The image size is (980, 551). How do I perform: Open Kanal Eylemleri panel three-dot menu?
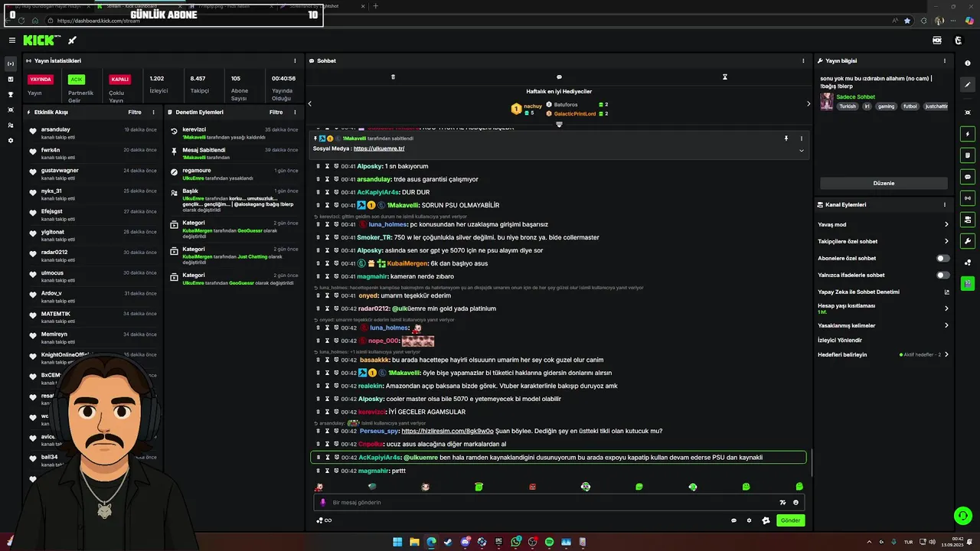pyautogui.click(x=944, y=204)
